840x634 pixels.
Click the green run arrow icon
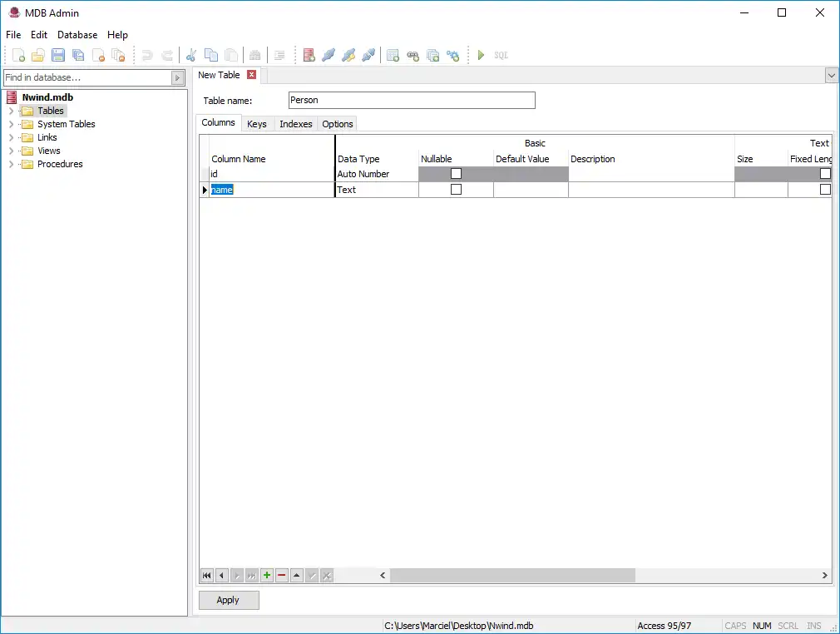(481, 56)
